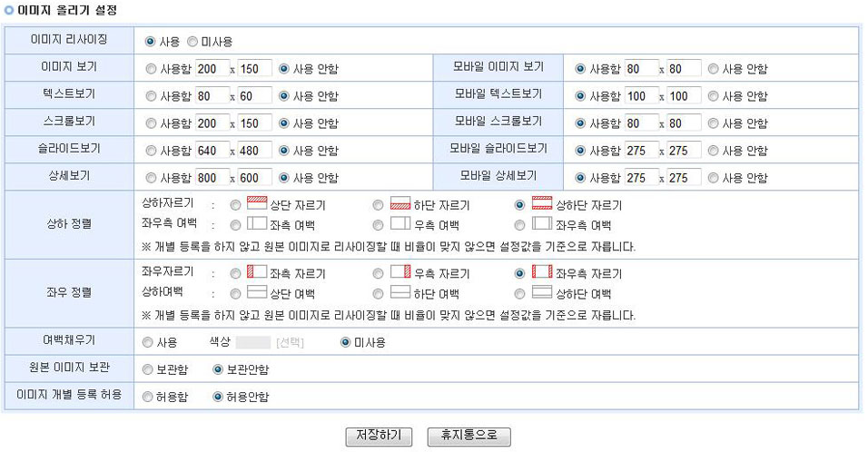Select 사용 안함 for 모바일 슬라이드보기
Image resolution: width=868 pixels, height=452 pixels.
tap(714, 151)
